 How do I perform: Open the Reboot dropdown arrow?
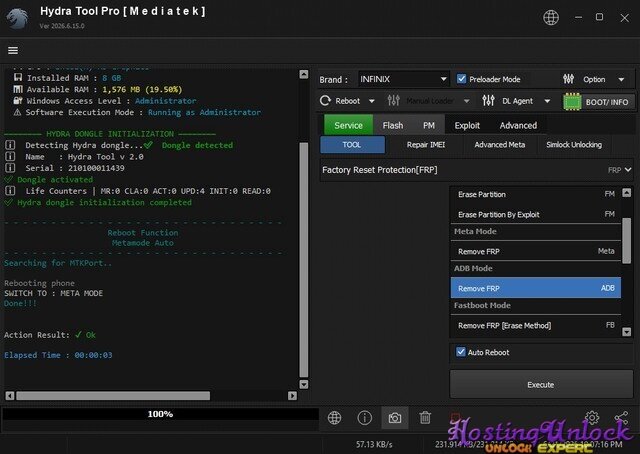(371, 101)
